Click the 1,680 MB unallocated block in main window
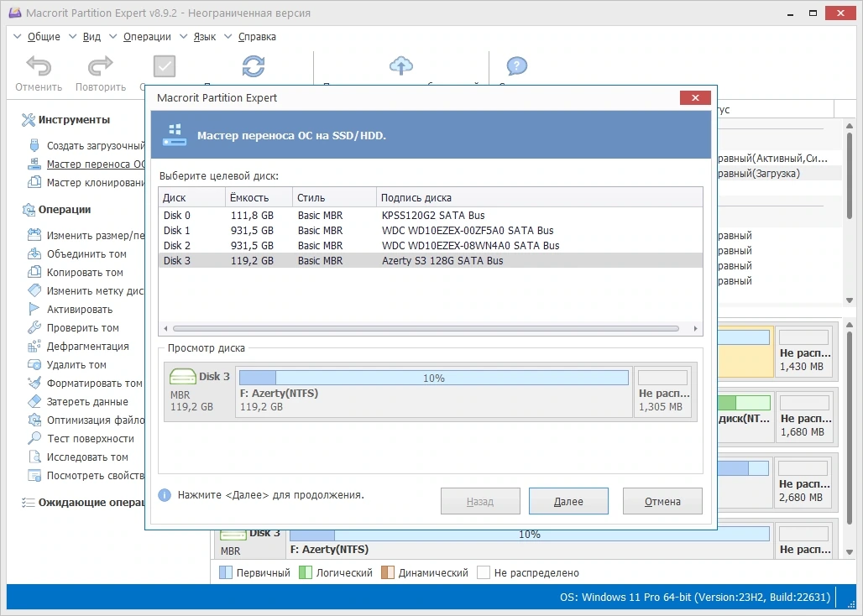This screenshot has height=616, width=863. point(805,417)
